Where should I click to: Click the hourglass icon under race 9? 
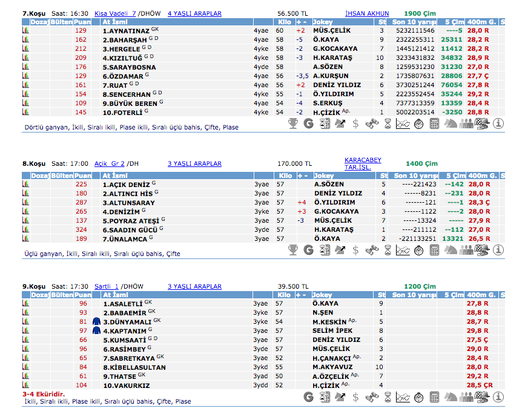[x=388, y=397]
